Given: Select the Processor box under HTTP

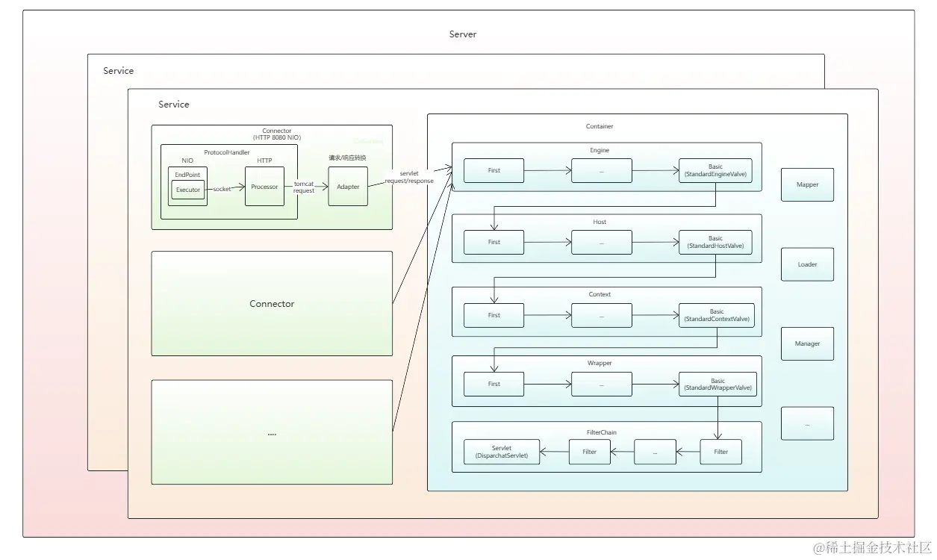Looking at the screenshot, I should click(264, 187).
